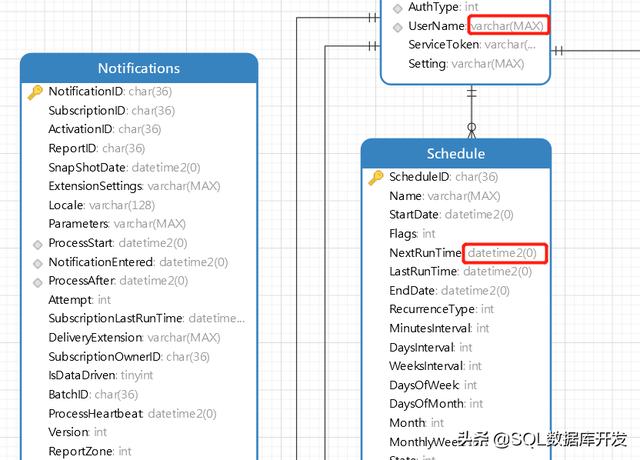Viewport: 640px width, 460px height.
Task: Select the SubscriptionID column in Notifications
Action: [x=111, y=111]
